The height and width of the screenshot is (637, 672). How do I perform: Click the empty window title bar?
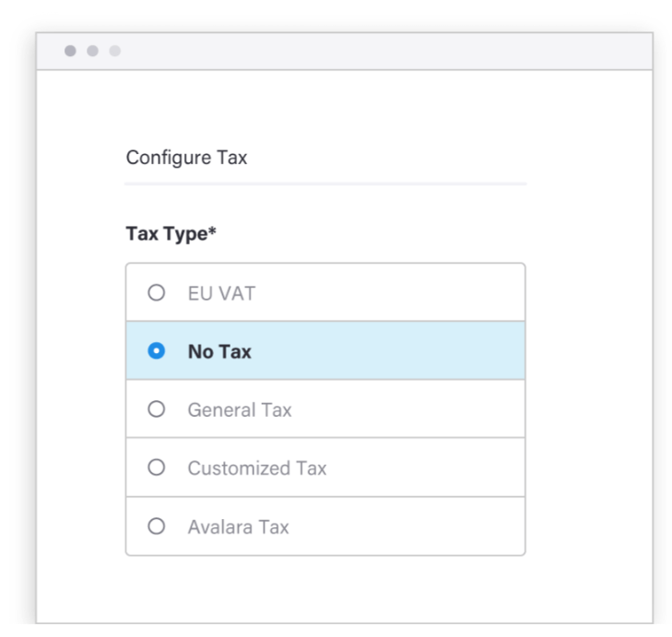[x=369, y=51]
